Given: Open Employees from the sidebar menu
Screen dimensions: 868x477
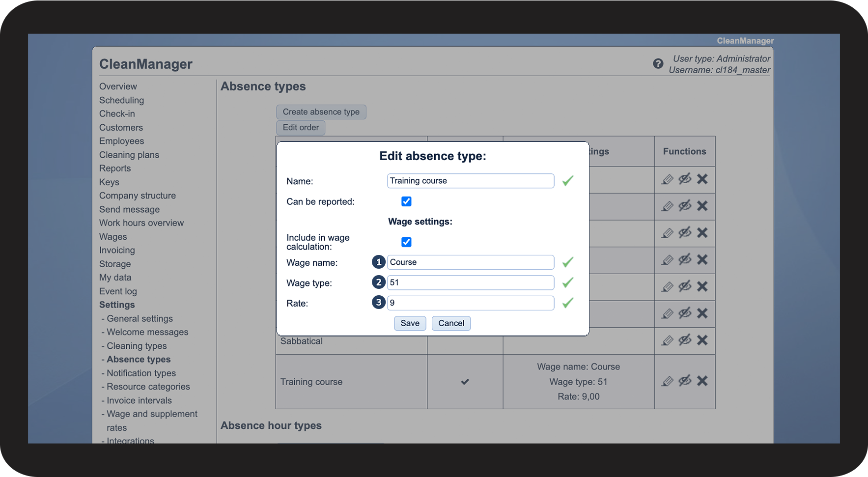Looking at the screenshot, I should pyautogui.click(x=121, y=141).
